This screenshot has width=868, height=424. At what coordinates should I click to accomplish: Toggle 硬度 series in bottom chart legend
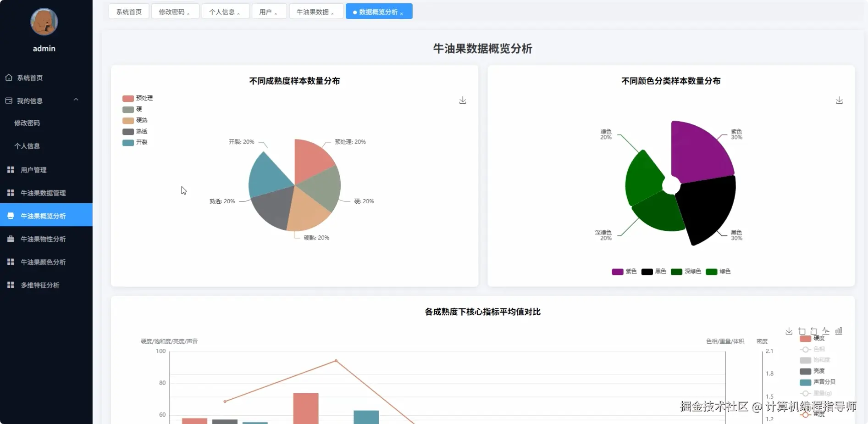pos(812,339)
